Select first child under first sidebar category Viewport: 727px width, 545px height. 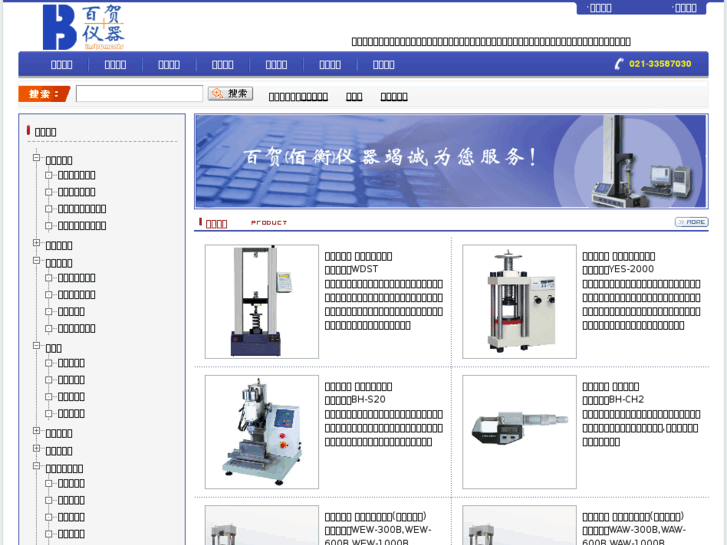click(x=77, y=175)
